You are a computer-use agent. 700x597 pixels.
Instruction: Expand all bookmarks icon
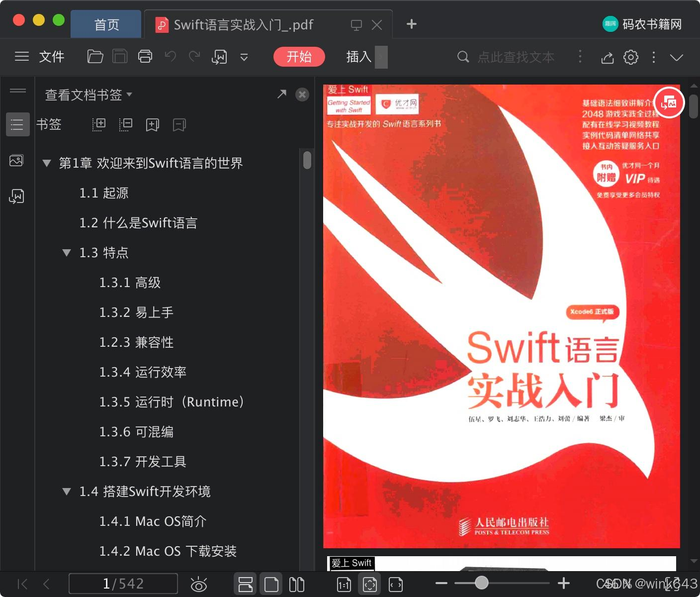(99, 124)
